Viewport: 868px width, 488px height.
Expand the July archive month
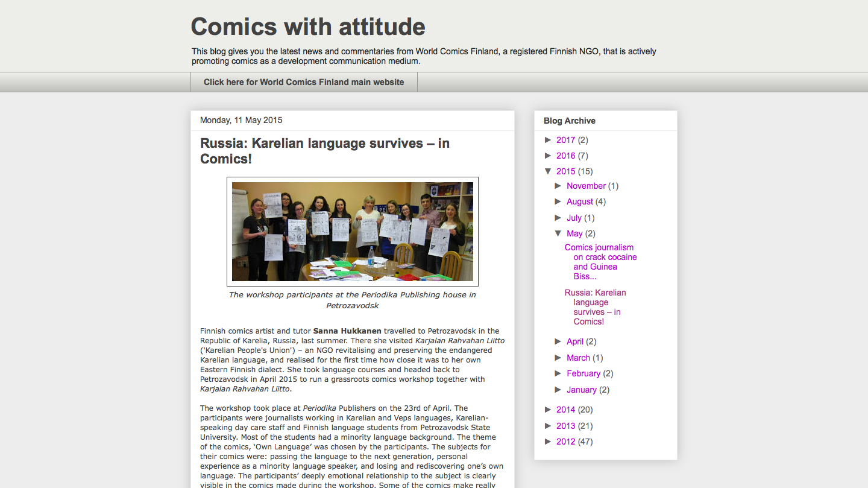click(x=559, y=218)
